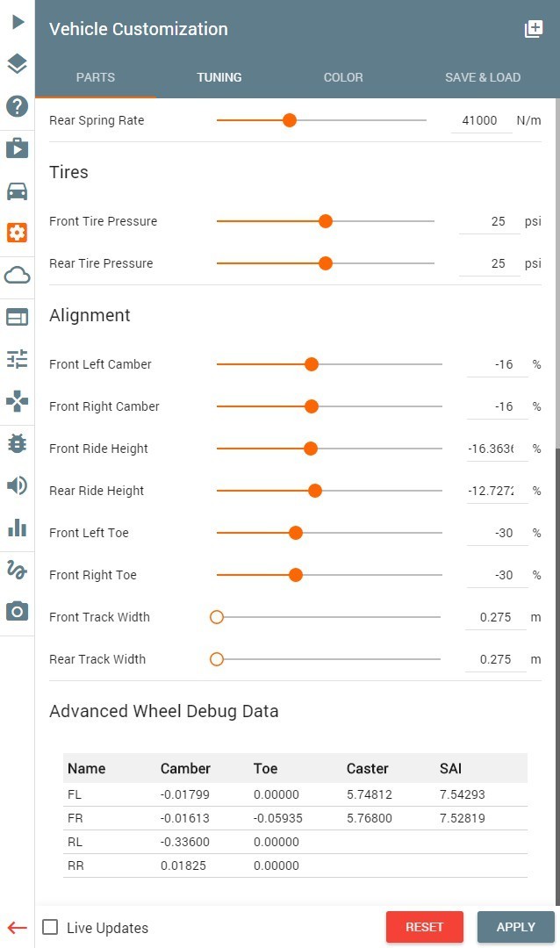Switch to the Parts tab
Screen dimensions: 560x948
pos(96,77)
